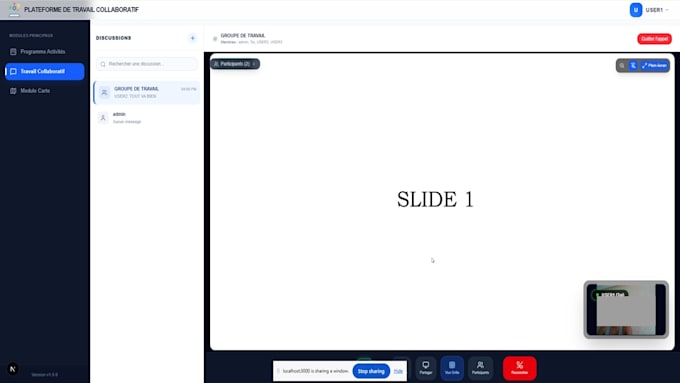
Task: Open the Programme Activités module
Action: [44, 52]
